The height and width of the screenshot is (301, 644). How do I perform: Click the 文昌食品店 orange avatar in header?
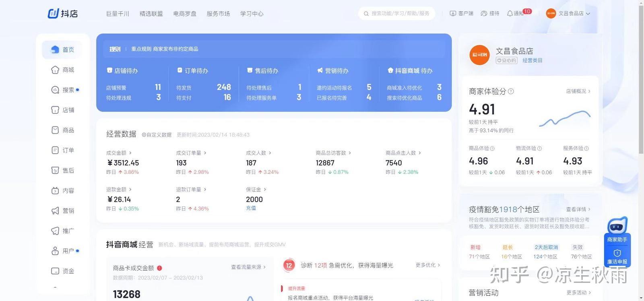551,13
